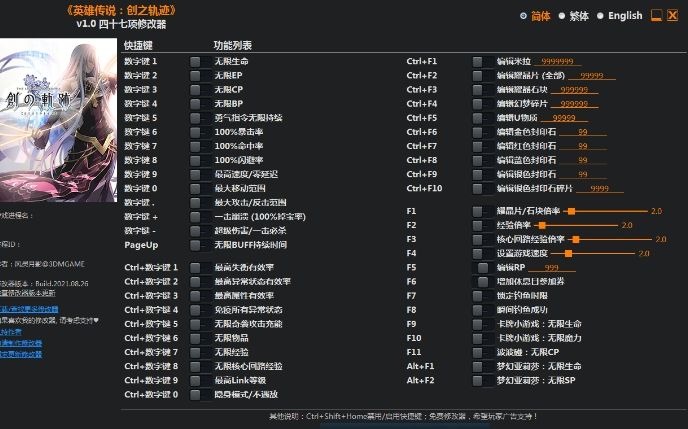The height and width of the screenshot is (429, 688).
Task: Click the 9999 field in the Ctrl+F10 row
Action: click(600, 189)
